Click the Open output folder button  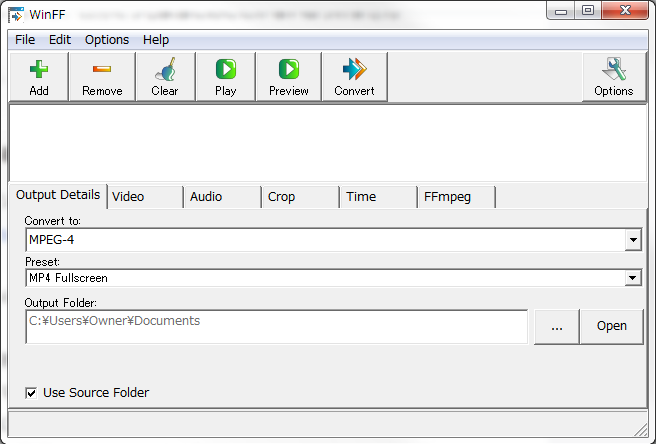click(612, 326)
